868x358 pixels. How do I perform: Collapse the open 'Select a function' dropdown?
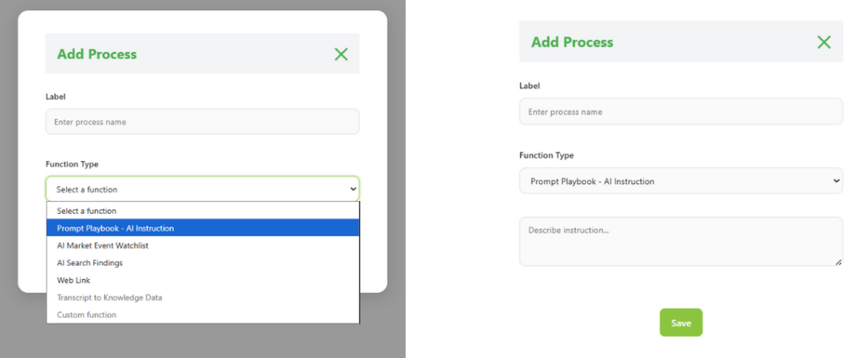202,189
